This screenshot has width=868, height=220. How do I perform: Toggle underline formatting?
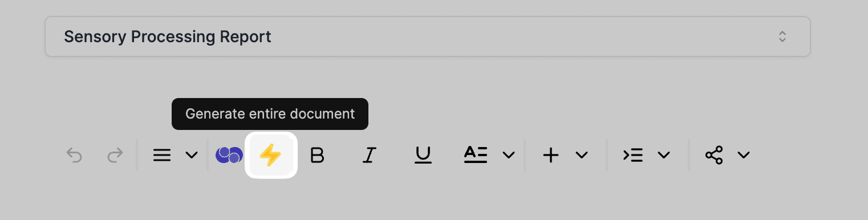[x=423, y=155]
